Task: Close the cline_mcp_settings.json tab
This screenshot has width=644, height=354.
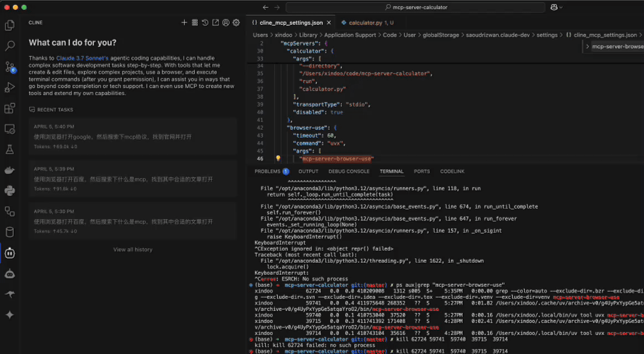Action: coord(329,23)
